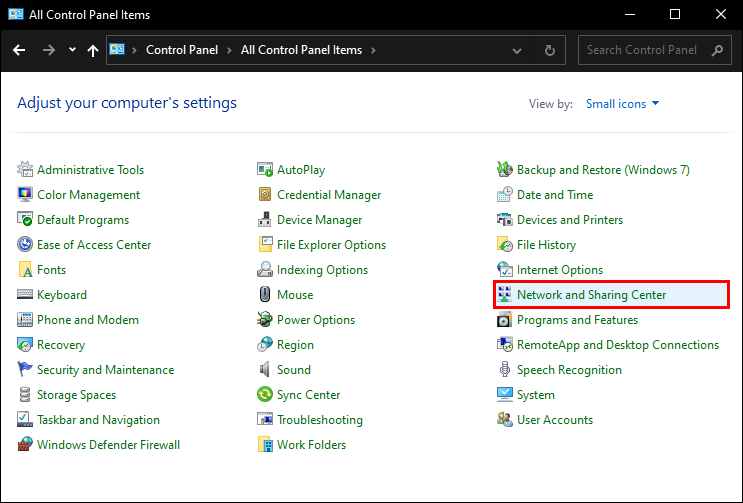Viewport: 743px width, 503px height.
Task: Open the System link
Action: [535, 395]
